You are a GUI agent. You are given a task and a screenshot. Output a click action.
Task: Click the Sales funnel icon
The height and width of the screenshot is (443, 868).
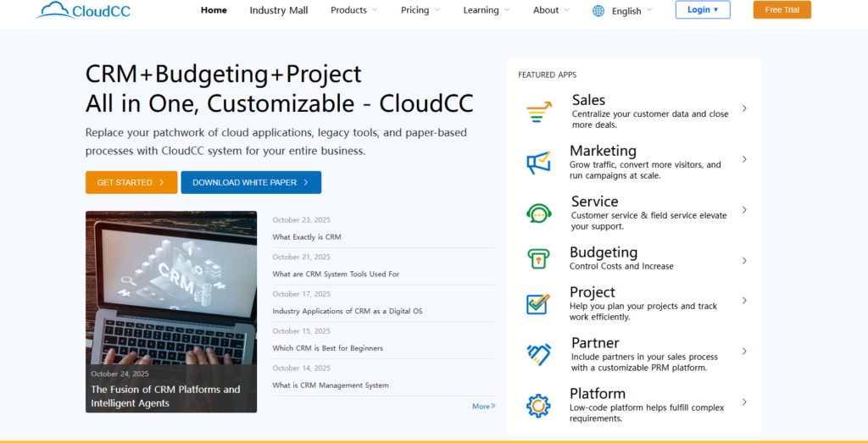click(x=538, y=112)
